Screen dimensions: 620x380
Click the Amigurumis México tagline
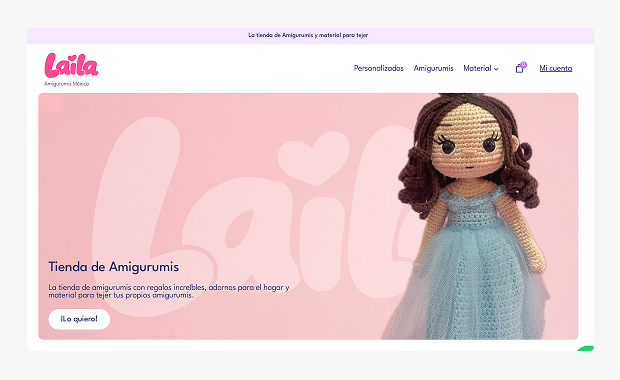(66, 84)
